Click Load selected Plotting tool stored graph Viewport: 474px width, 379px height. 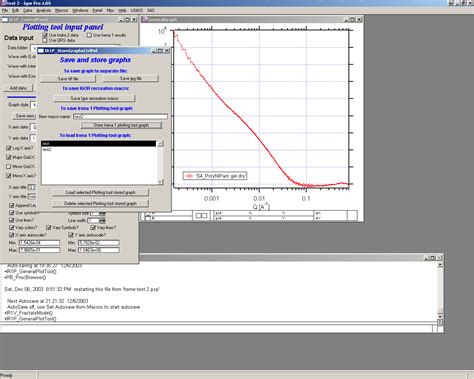coord(101,193)
